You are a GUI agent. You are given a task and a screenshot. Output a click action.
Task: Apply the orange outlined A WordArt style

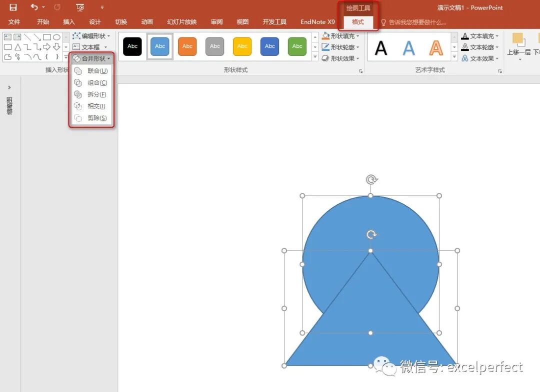click(436, 48)
